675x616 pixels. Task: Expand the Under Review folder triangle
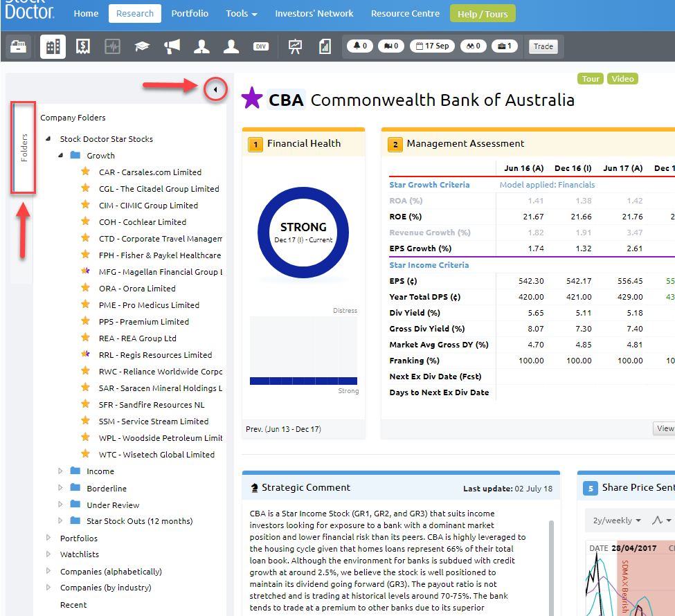(61, 504)
